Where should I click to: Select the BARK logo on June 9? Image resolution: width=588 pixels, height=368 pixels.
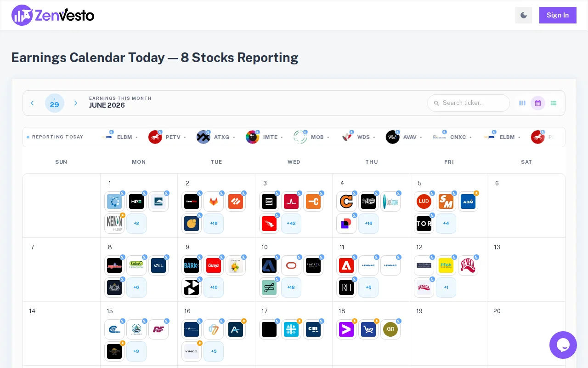pos(192,265)
